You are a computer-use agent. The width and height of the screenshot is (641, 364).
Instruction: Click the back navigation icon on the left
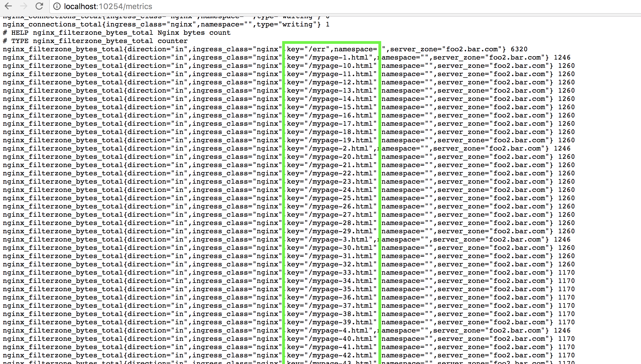[8, 6]
